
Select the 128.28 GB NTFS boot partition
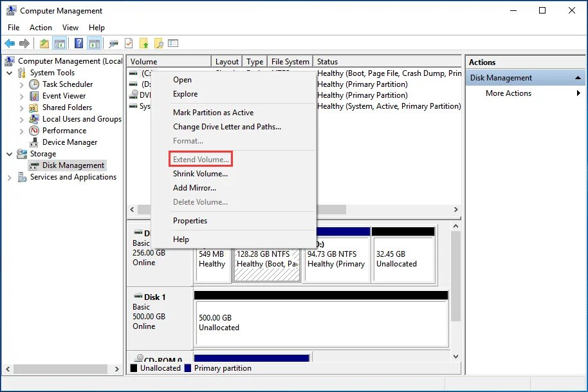(266, 264)
